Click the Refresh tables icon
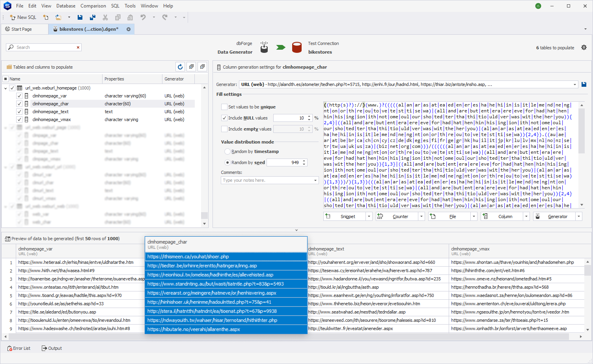The width and height of the screenshot is (593, 364). click(x=180, y=67)
